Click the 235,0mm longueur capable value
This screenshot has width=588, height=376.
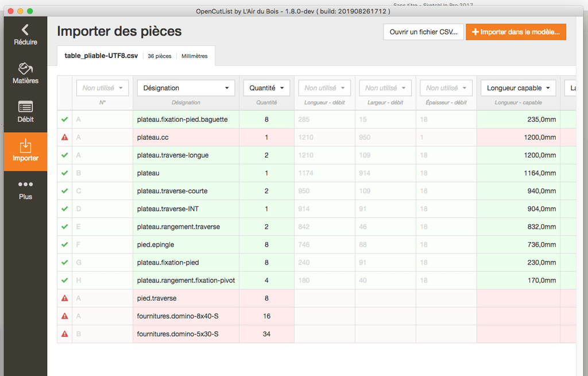[x=541, y=120]
